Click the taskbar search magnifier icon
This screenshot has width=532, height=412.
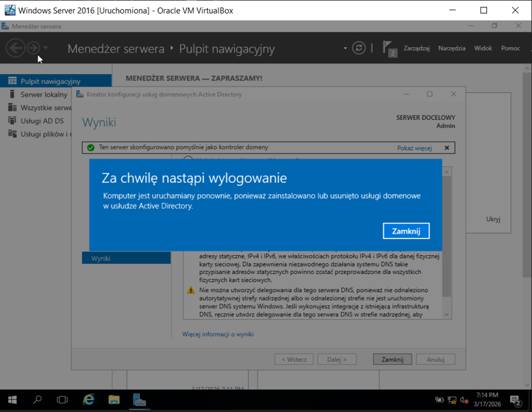pos(37,400)
